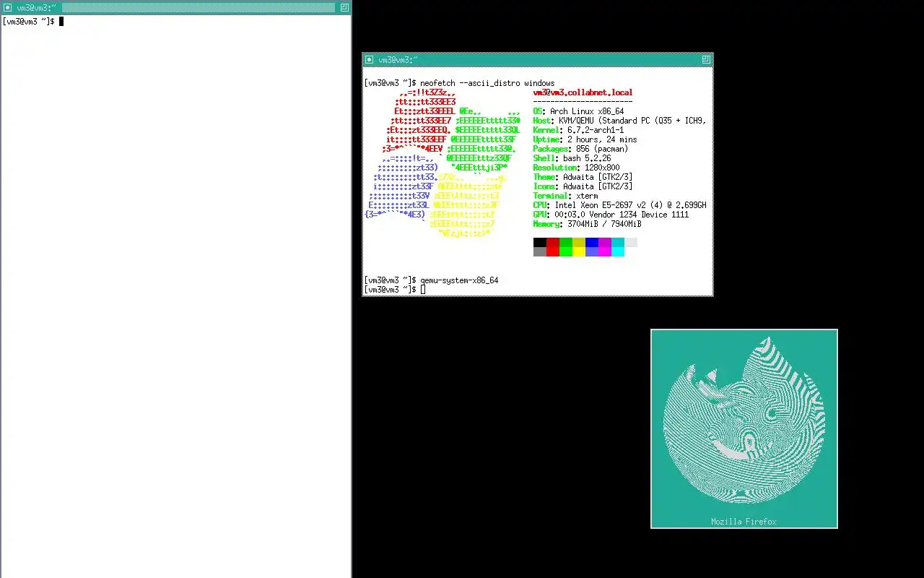
Task: Click maximize icon on left terminal title bar
Action: tap(344, 7)
